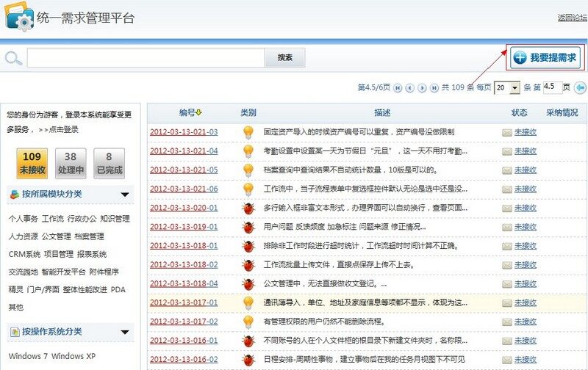
Task: Collapse the 按所属模块分类 section
Action: click(x=125, y=195)
